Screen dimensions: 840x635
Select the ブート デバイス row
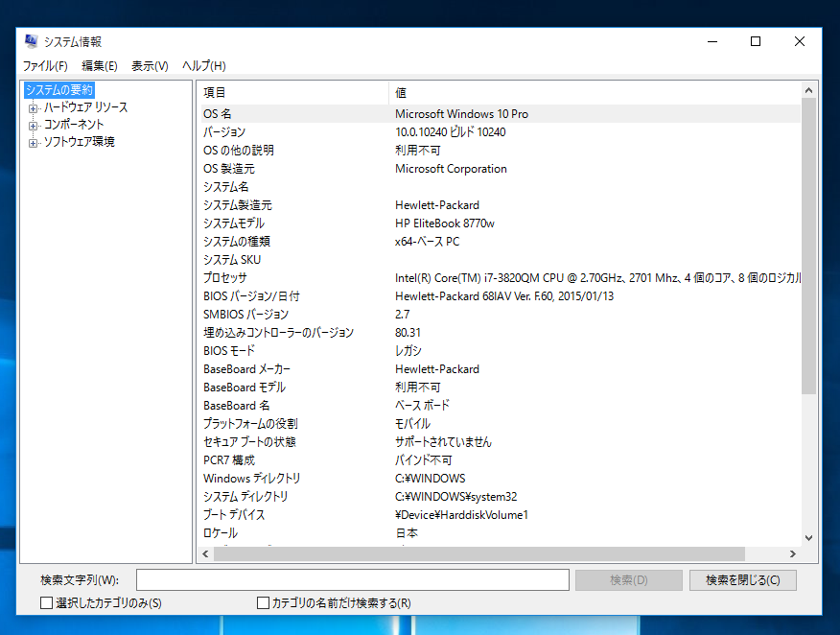tap(501, 514)
